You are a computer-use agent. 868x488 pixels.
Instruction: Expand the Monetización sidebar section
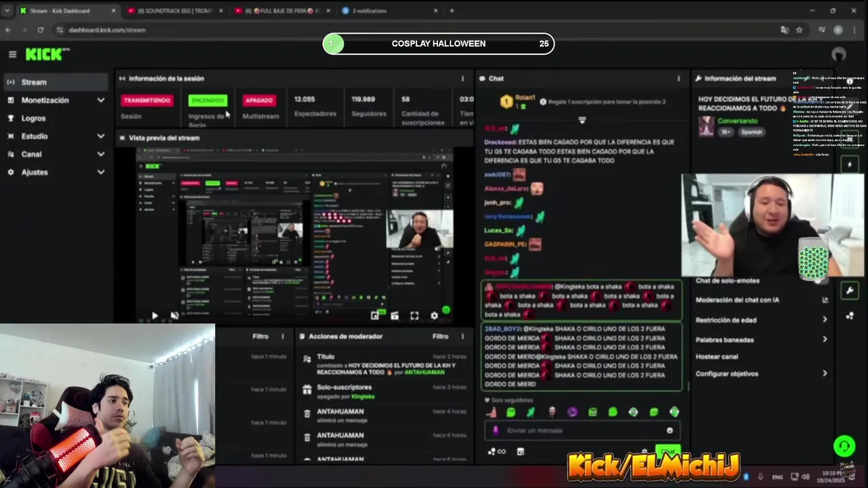[54, 100]
